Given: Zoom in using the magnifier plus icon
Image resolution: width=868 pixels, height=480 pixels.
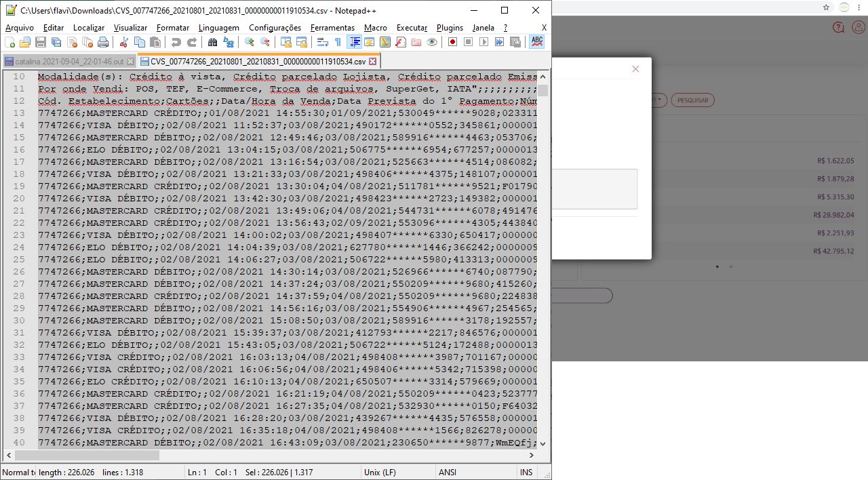Looking at the screenshot, I should (250, 42).
